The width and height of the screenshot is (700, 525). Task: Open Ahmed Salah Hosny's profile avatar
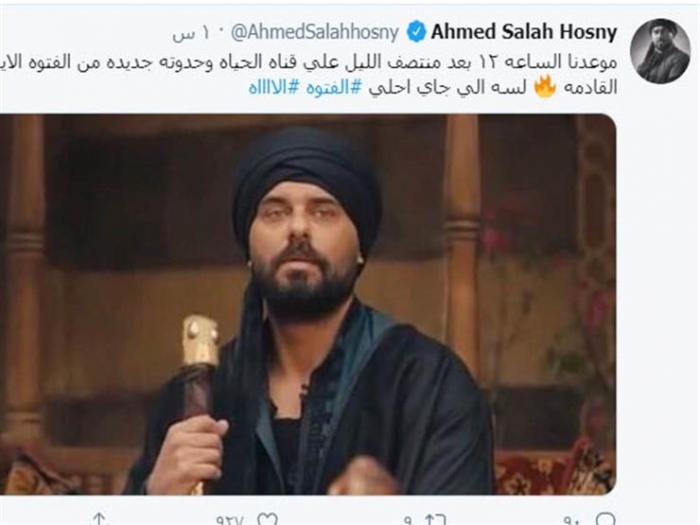[x=660, y=51]
